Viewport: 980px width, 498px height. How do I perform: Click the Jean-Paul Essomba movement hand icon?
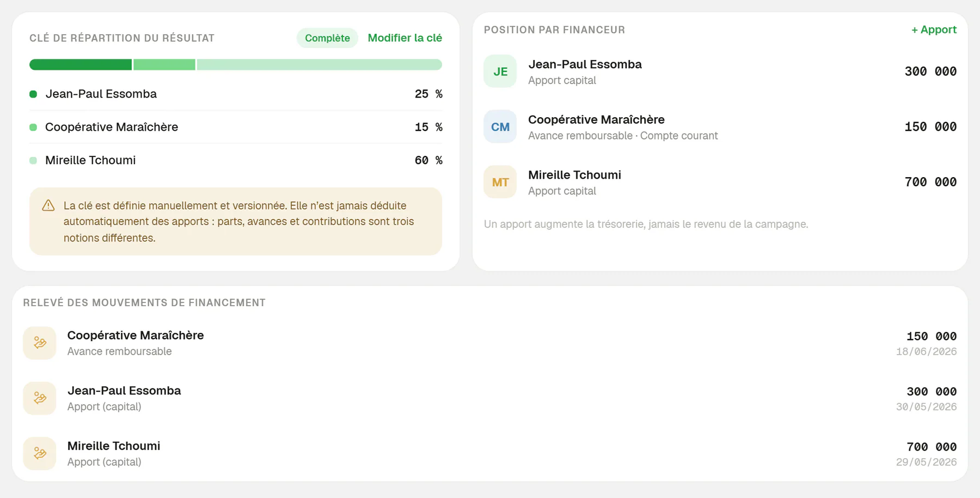40,398
